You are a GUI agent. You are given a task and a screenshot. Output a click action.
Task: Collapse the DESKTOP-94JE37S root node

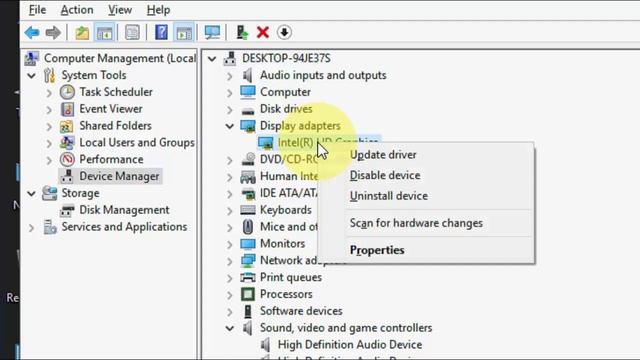(212, 59)
